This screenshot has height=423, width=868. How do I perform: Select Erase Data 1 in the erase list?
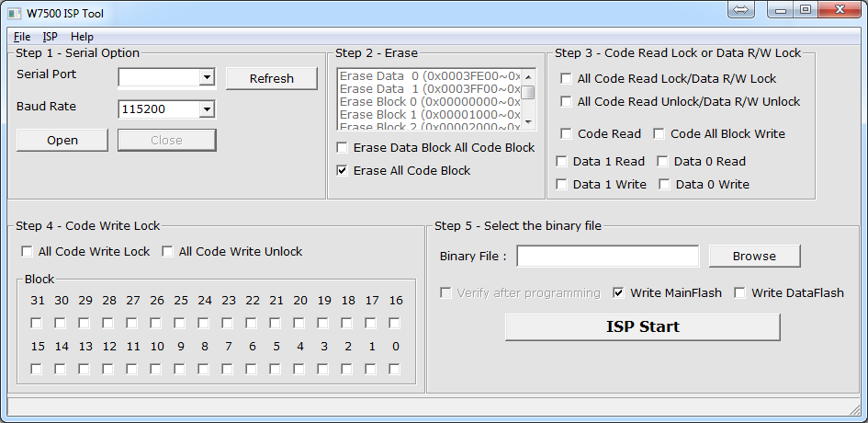(430, 88)
